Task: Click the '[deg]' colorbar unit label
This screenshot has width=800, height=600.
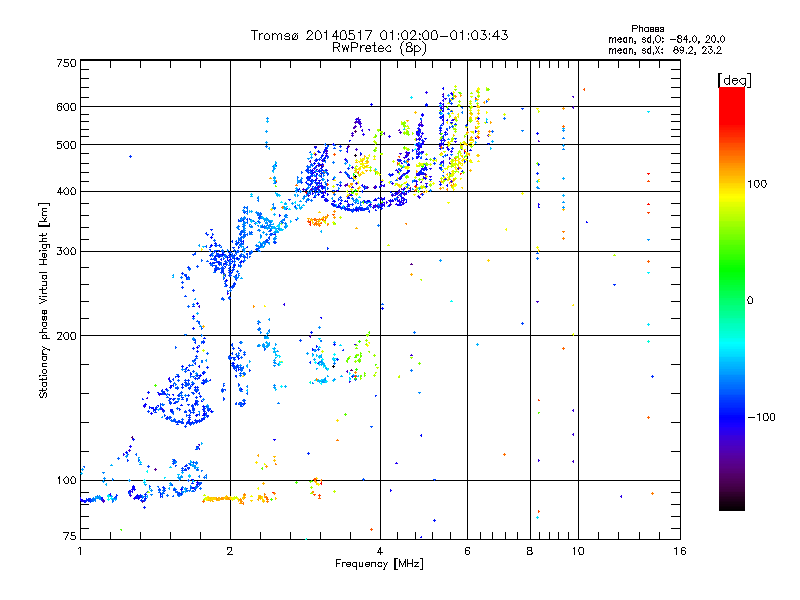Action: point(734,80)
